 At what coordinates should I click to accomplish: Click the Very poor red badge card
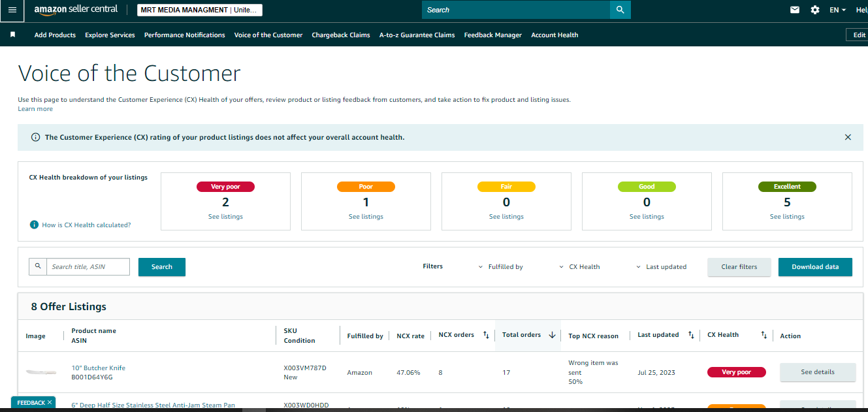coord(225,187)
